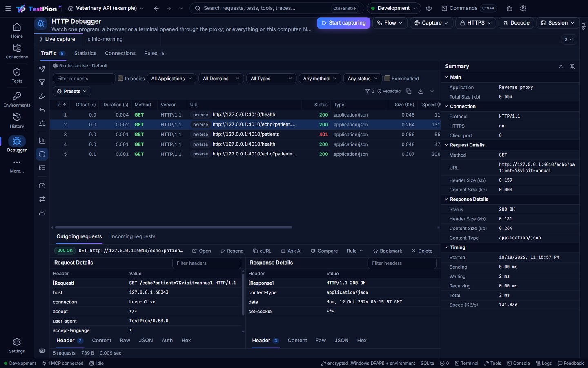
Task: Switch to the Incoming requests tab
Action: pos(133,236)
